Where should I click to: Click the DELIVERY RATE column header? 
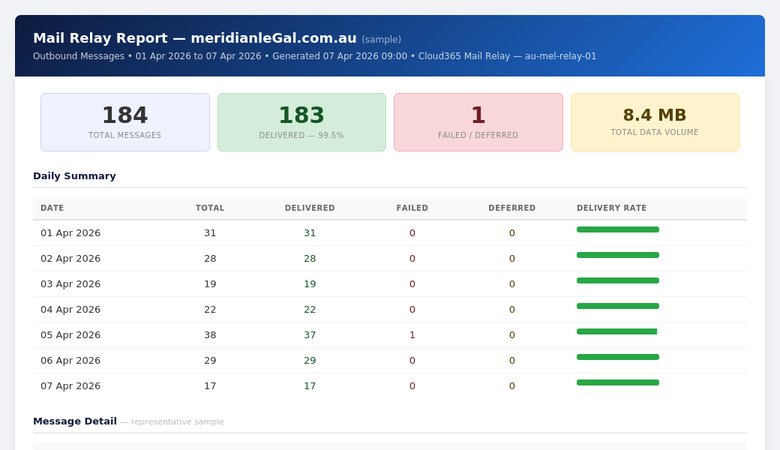click(x=611, y=208)
